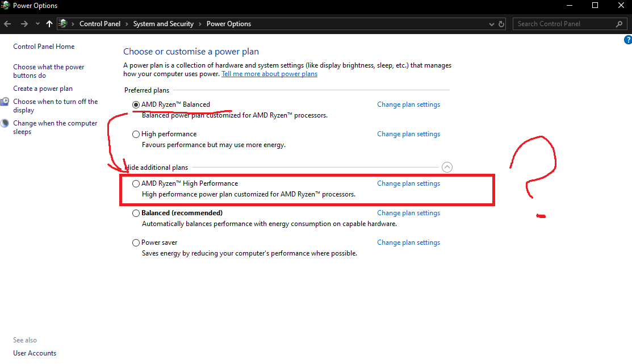The width and height of the screenshot is (632, 364).
Task: Expand the chevron after Control Panel breadcrumb
Action: coord(127,24)
